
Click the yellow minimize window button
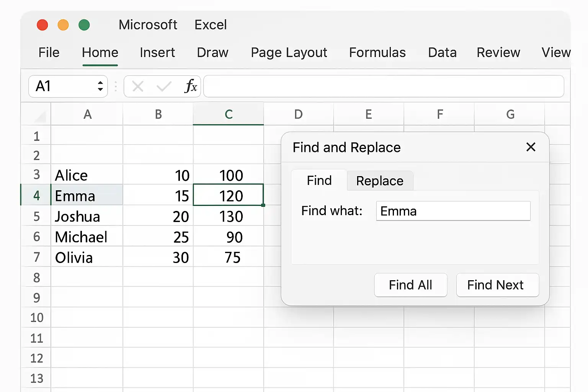[x=63, y=25]
